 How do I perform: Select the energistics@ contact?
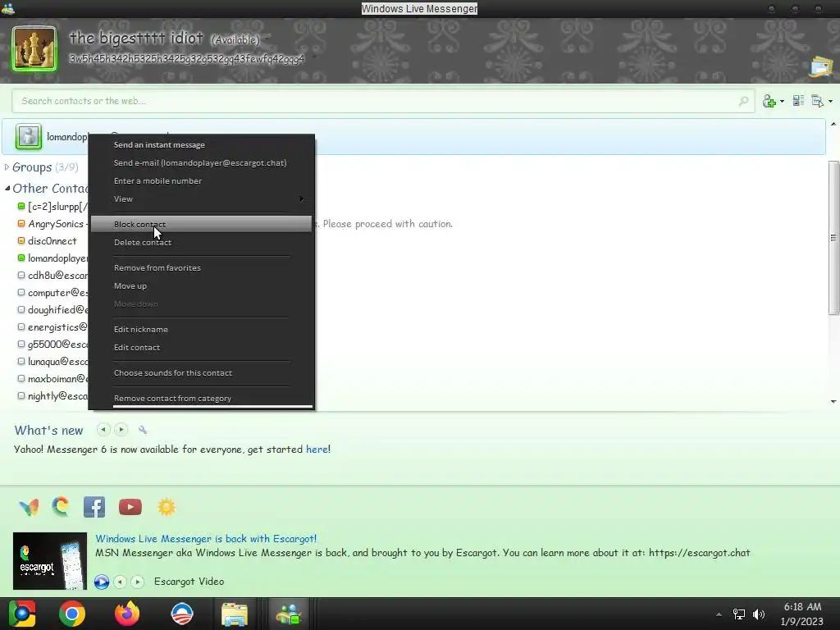(53, 326)
